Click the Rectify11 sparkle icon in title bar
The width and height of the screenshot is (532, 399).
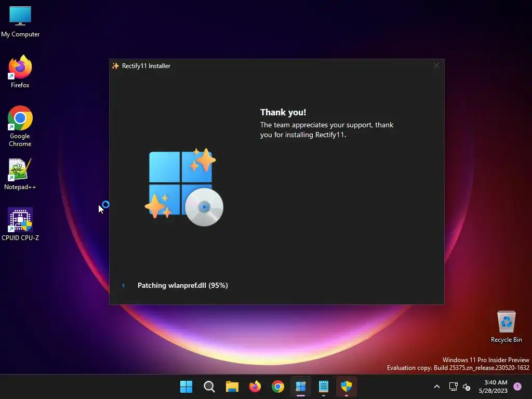115,66
